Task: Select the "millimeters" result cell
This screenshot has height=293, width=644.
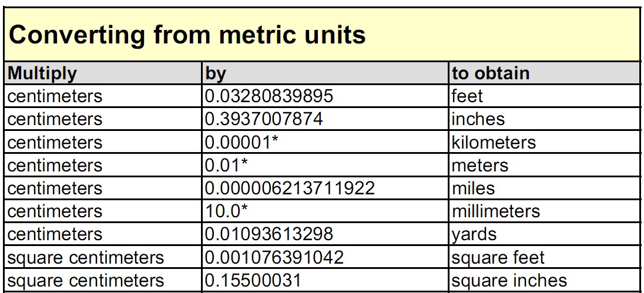Action: [x=495, y=211]
